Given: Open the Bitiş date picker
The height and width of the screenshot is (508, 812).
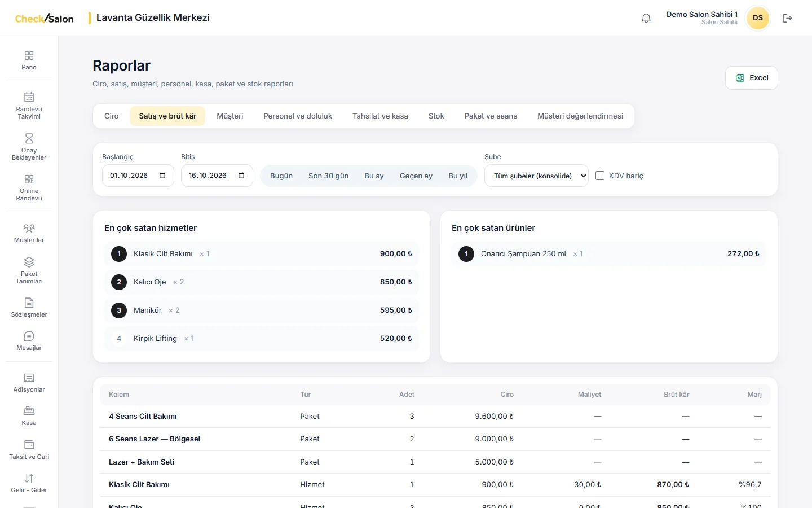Looking at the screenshot, I should [217, 176].
